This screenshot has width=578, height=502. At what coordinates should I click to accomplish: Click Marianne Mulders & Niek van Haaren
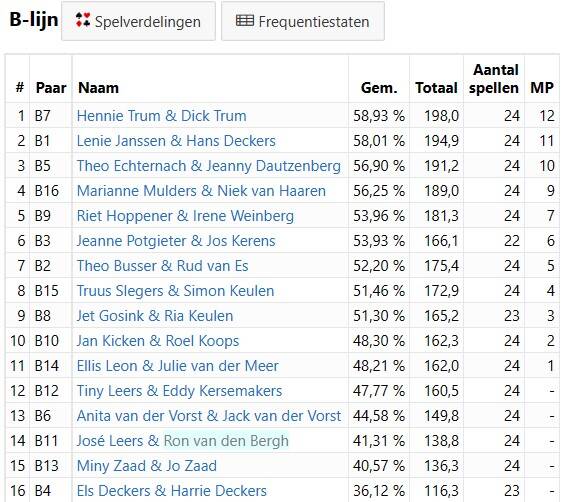(201, 191)
